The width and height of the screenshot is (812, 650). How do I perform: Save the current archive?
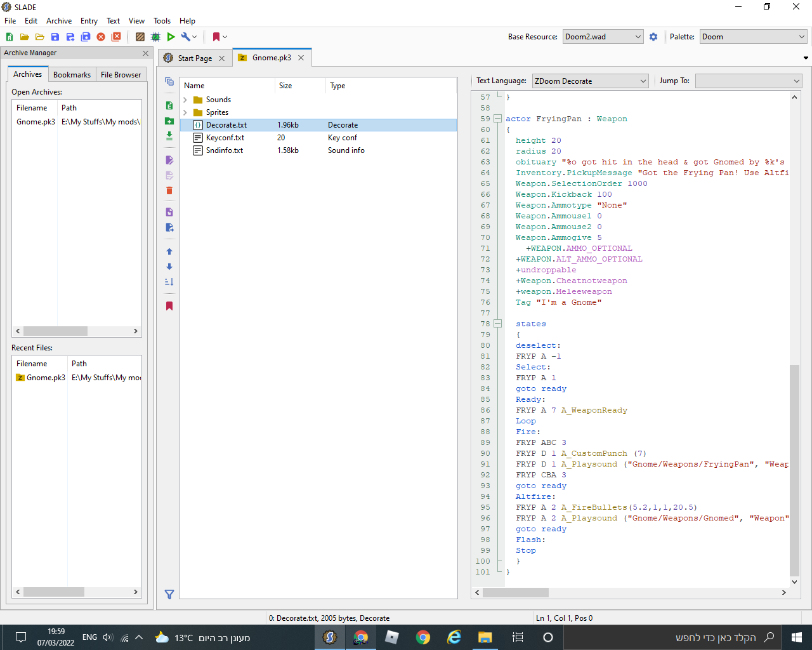[55, 37]
